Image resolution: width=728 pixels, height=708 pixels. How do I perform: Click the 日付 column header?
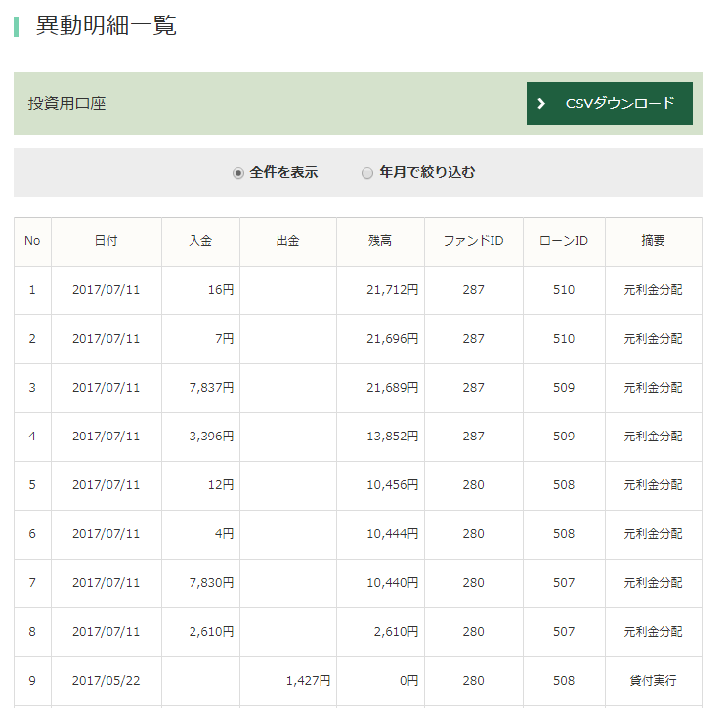click(107, 241)
